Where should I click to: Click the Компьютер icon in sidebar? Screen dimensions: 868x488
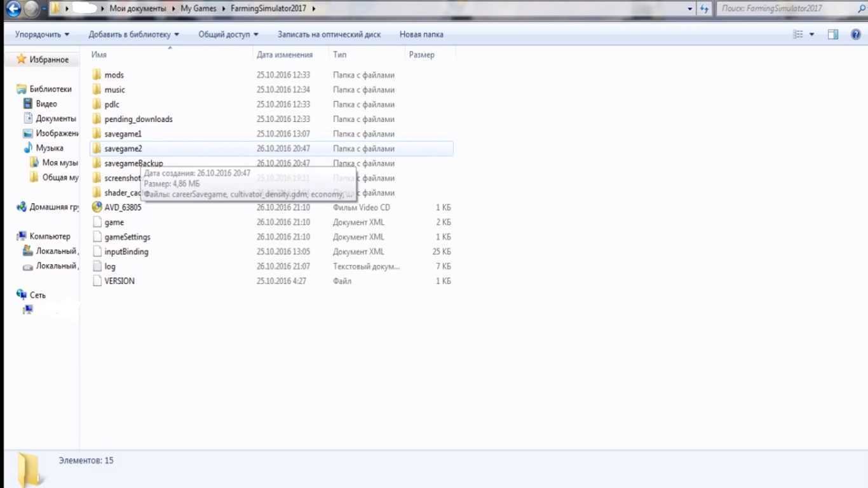[x=22, y=236]
